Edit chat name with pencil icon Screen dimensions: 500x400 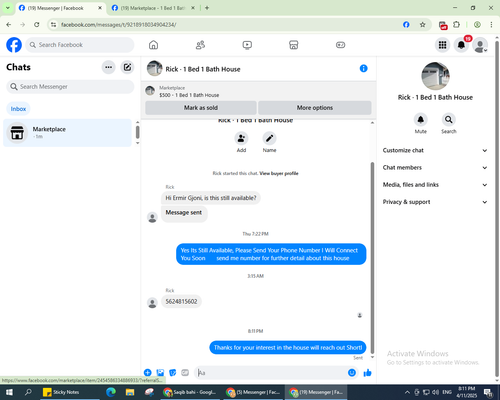coord(269,138)
